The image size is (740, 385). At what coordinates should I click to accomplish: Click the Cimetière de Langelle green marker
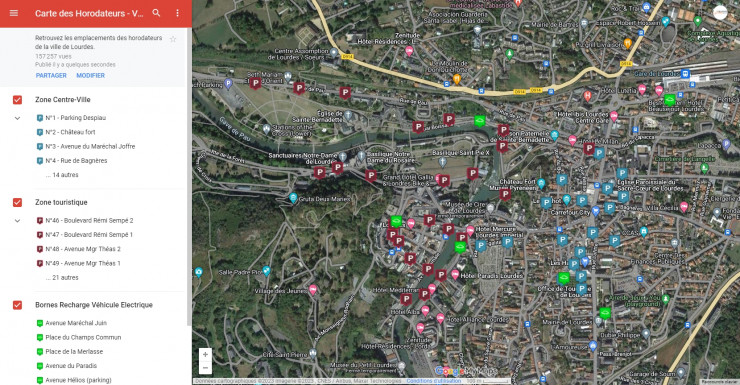click(x=705, y=168)
